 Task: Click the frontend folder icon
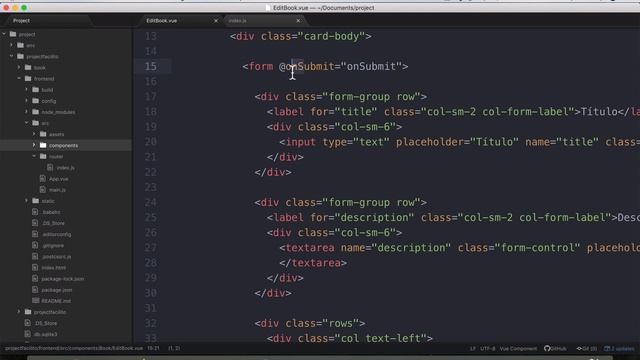click(28, 78)
